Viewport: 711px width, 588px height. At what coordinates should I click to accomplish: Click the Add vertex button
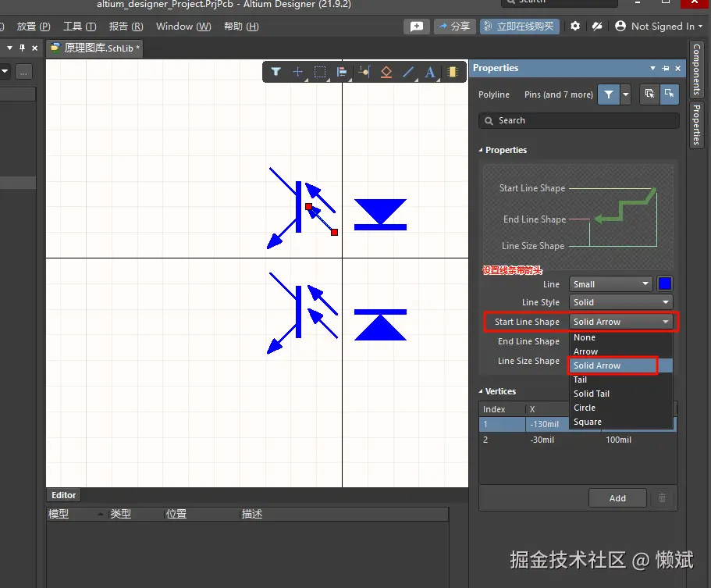pyautogui.click(x=617, y=498)
